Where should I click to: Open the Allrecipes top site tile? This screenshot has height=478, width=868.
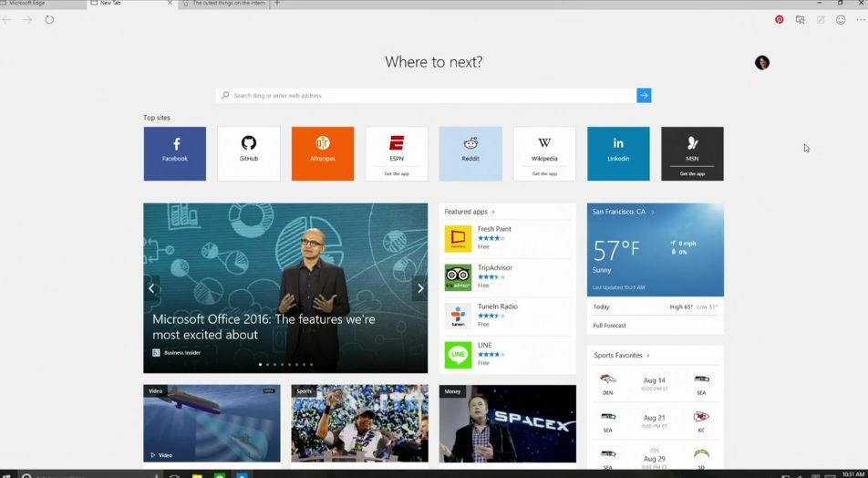[x=323, y=153]
